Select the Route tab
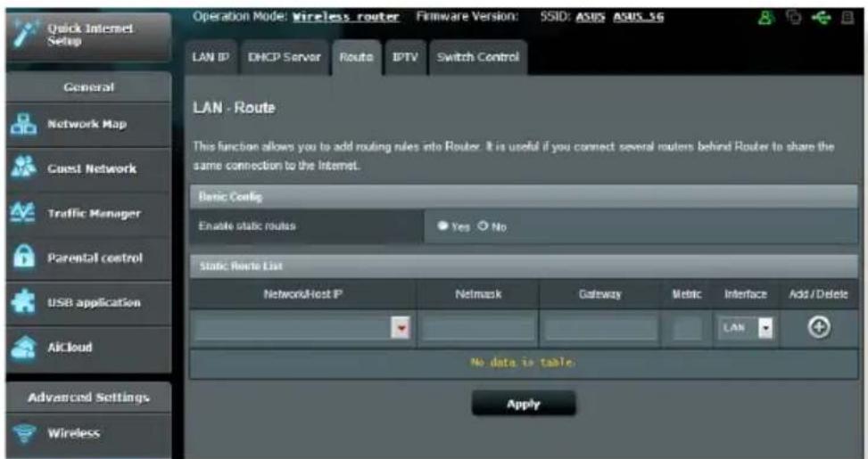 coord(357,58)
